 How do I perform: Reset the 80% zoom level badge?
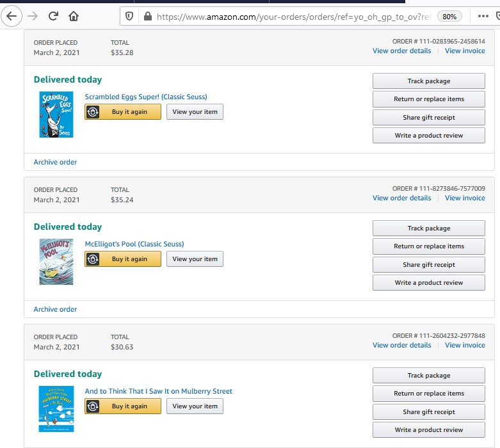[x=449, y=17]
